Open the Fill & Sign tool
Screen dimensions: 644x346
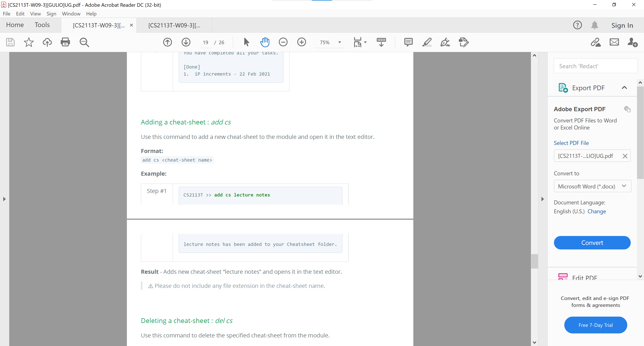coord(445,42)
